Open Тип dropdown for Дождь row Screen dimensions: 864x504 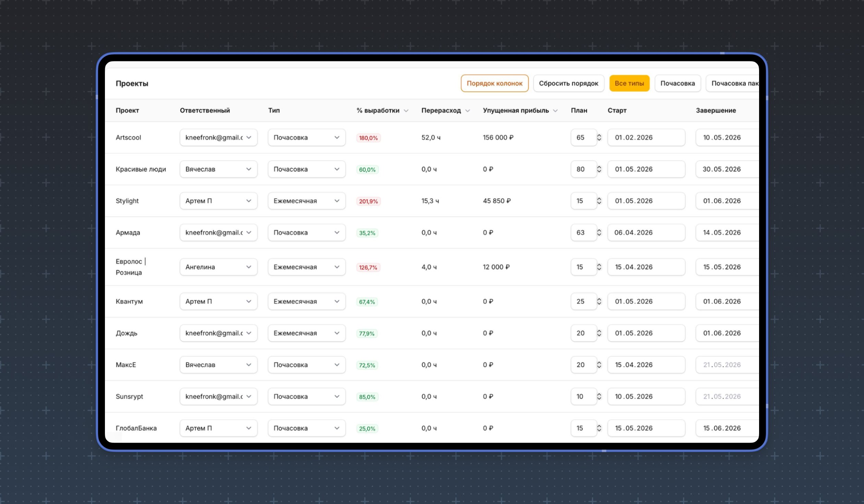click(x=307, y=333)
